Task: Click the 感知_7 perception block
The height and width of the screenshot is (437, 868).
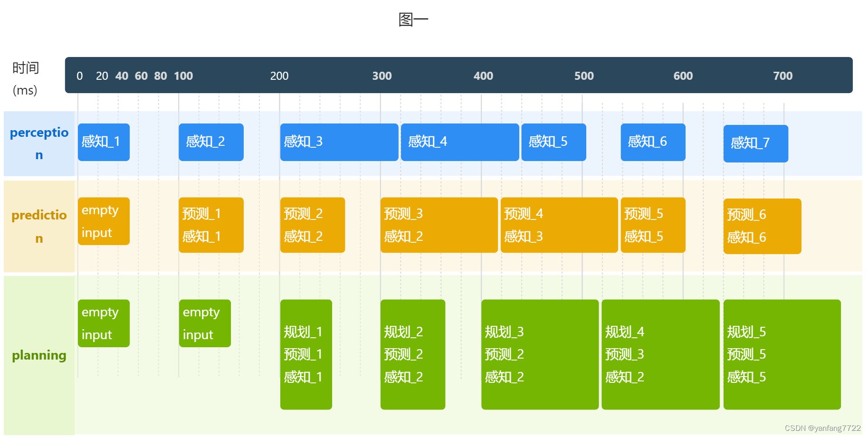Action: click(x=756, y=143)
